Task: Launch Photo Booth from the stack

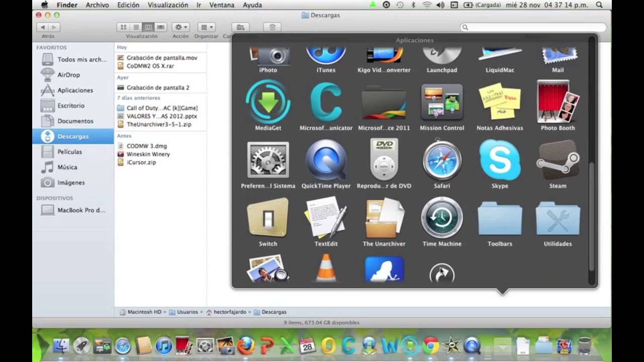Action: pos(557,102)
